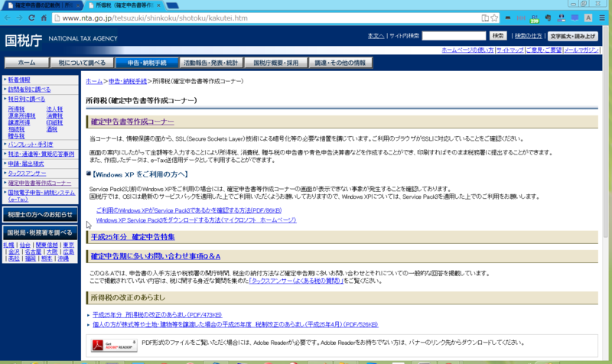This screenshot has width=612, height=364.
Task: Open the 申告・納税手続 navigation tab
Action: tap(147, 63)
